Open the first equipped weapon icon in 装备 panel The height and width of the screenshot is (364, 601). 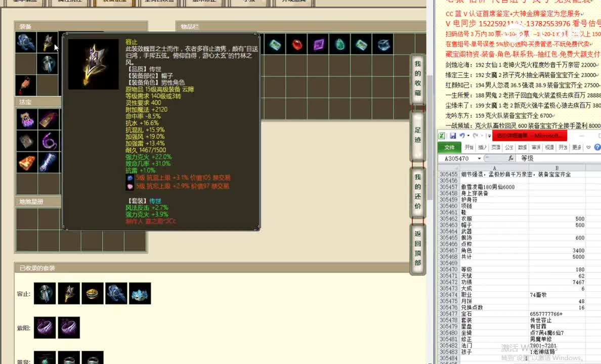click(x=26, y=43)
